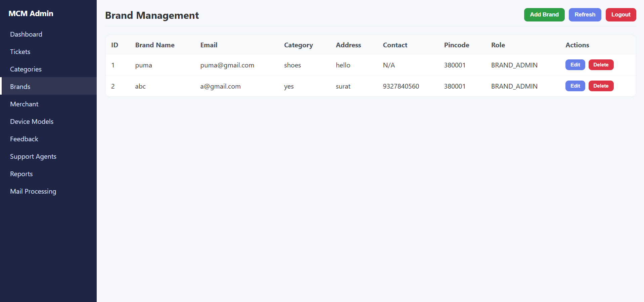Click the Brand Name column header
The height and width of the screenshot is (302, 644).
click(x=155, y=45)
